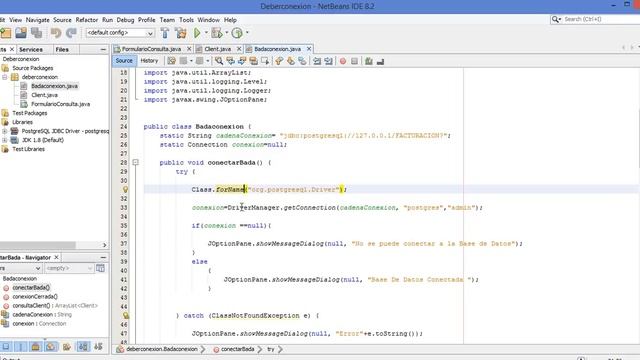Open the Debug Project dropdown arrow
Screen dimensions: 640x360
(227, 33)
